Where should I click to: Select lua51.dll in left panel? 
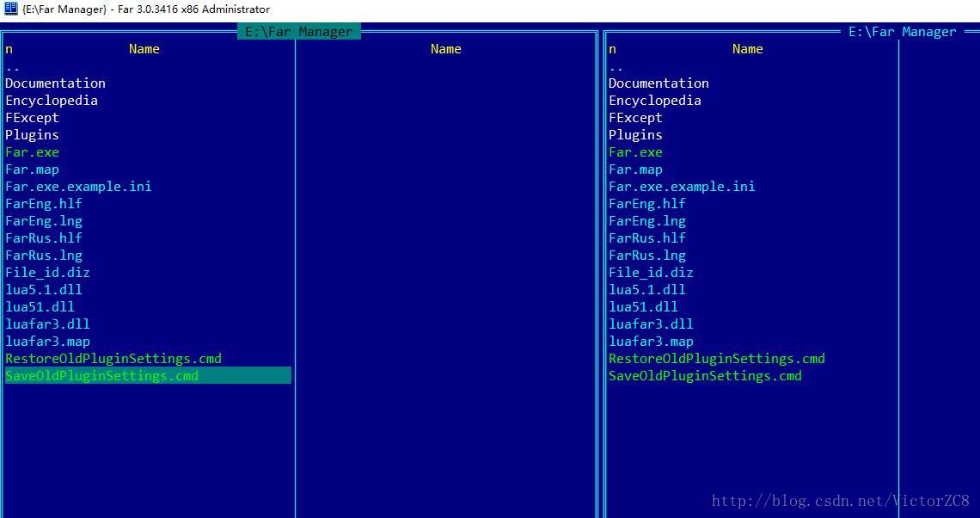point(40,307)
